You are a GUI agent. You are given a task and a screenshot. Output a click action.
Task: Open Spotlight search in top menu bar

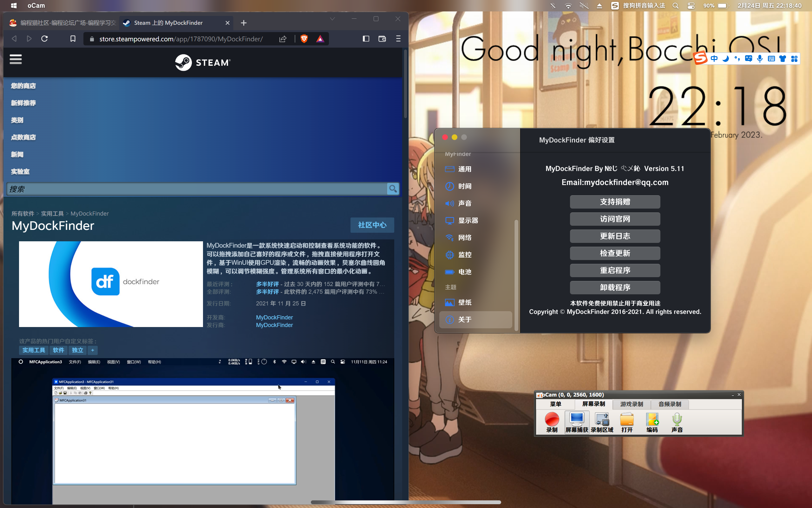coord(675,6)
